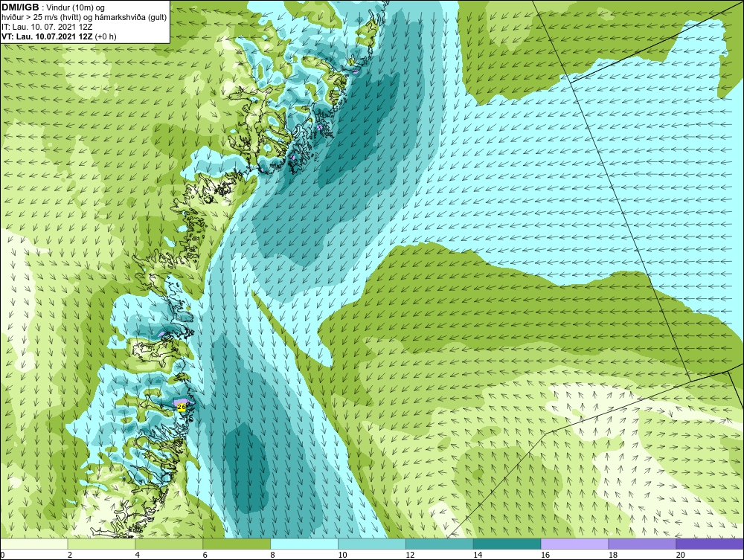
Task: Click legend scale label 2
Action: pyautogui.click(x=70, y=555)
